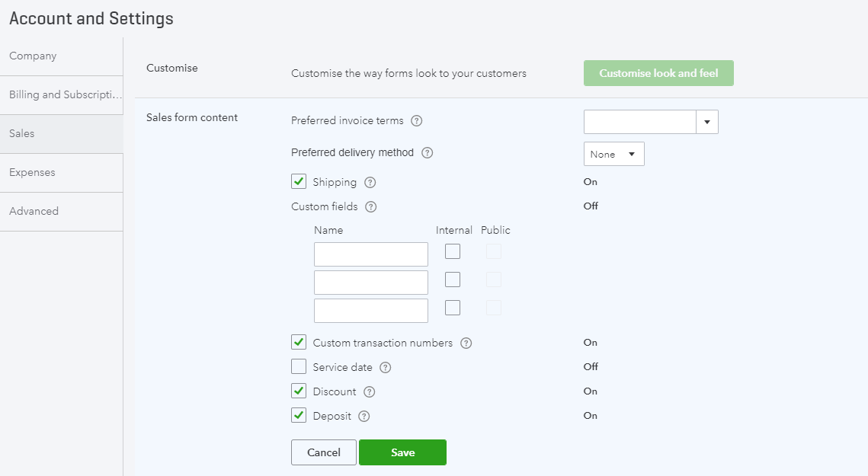Image resolution: width=868 pixels, height=476 pixels.
Task: Expand the Preferred invoice terms dropdown arrow
Action: (707, 122)
